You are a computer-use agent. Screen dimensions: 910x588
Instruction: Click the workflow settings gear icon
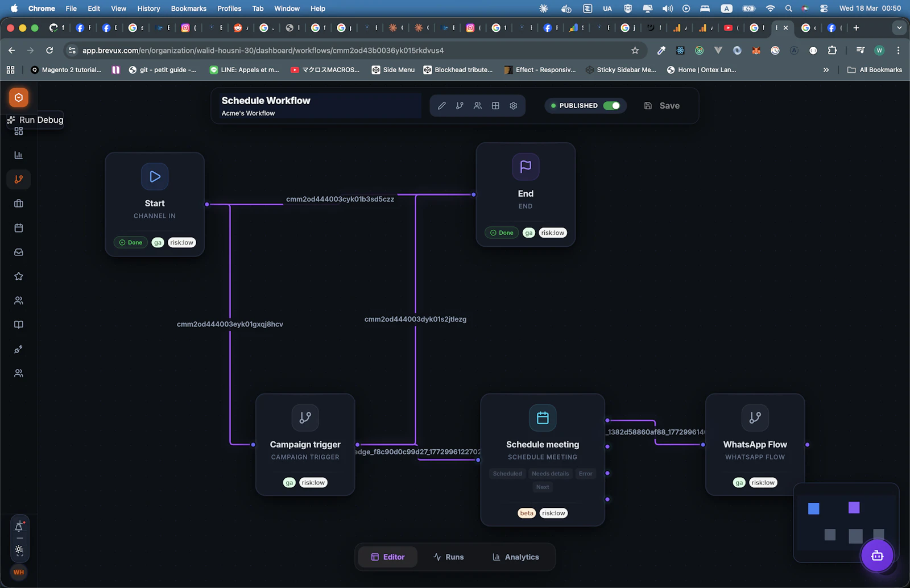click(x=513, y=105)
